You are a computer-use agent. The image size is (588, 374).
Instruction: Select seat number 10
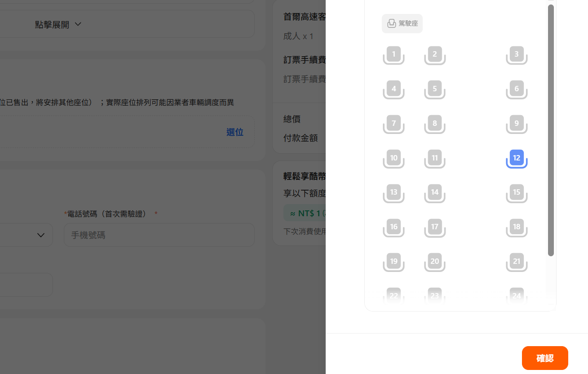pos(393,159)
